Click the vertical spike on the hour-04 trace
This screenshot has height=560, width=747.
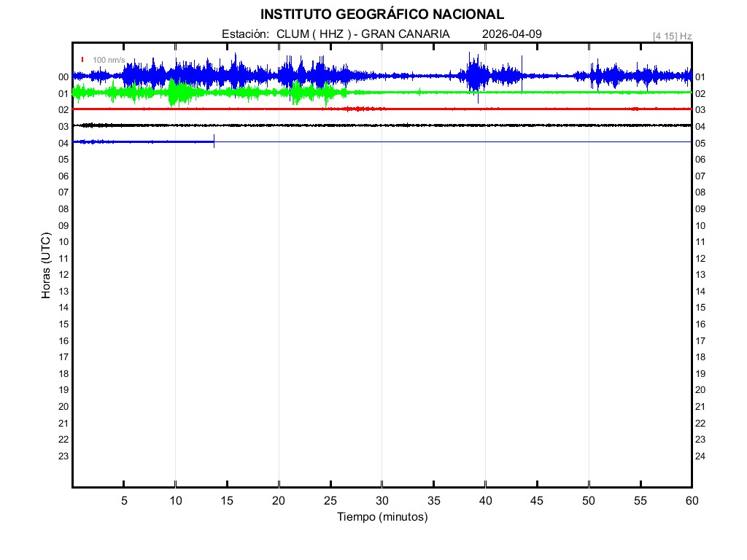click(214, 141)
